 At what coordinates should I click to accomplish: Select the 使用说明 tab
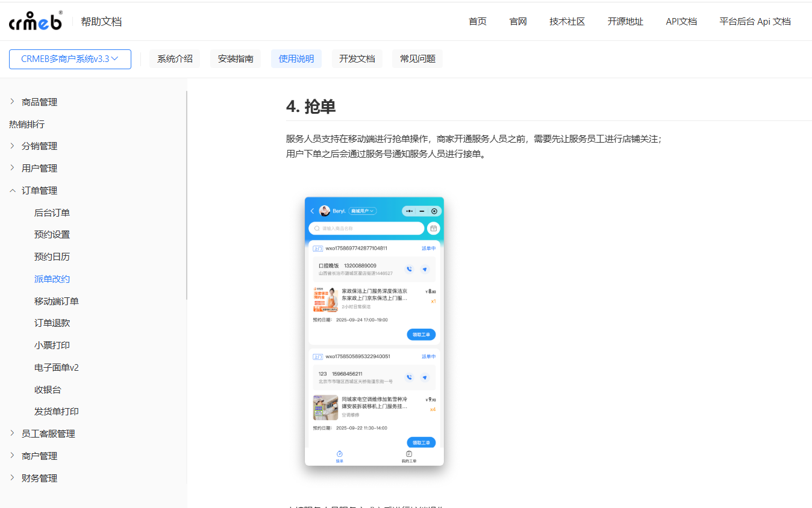tap(296, 59)
